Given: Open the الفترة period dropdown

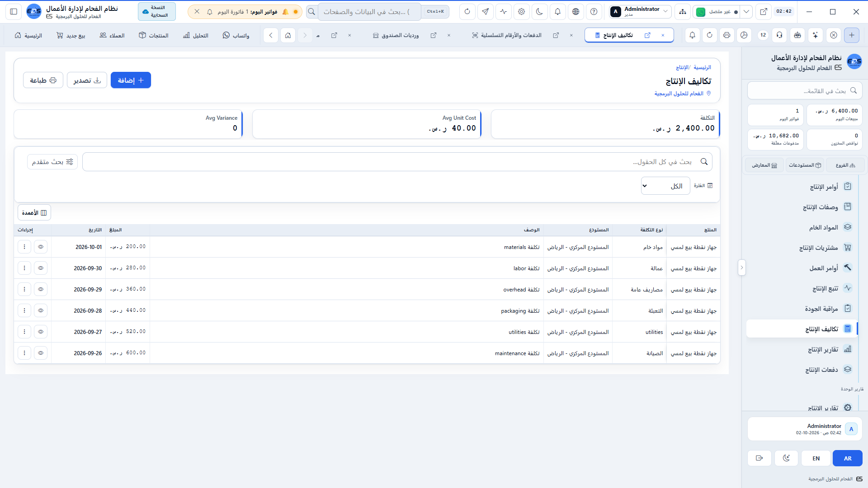Looking at the screenshot, I should coord(665,186).
